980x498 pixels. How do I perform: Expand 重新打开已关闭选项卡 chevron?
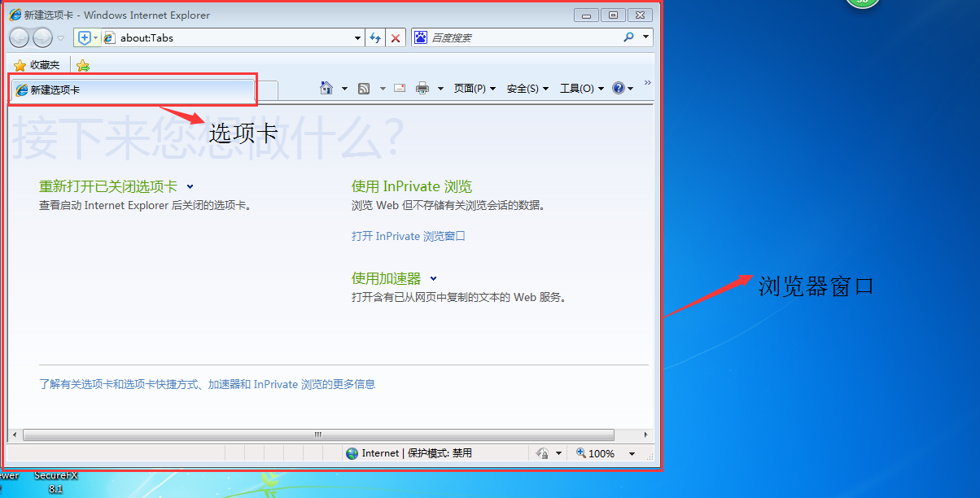pos(190,186)
